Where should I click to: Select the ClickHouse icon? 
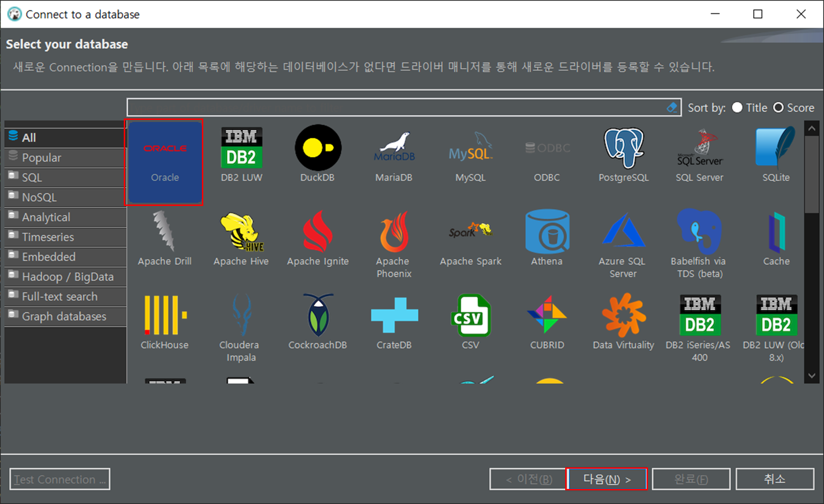[x=165, y=315]
